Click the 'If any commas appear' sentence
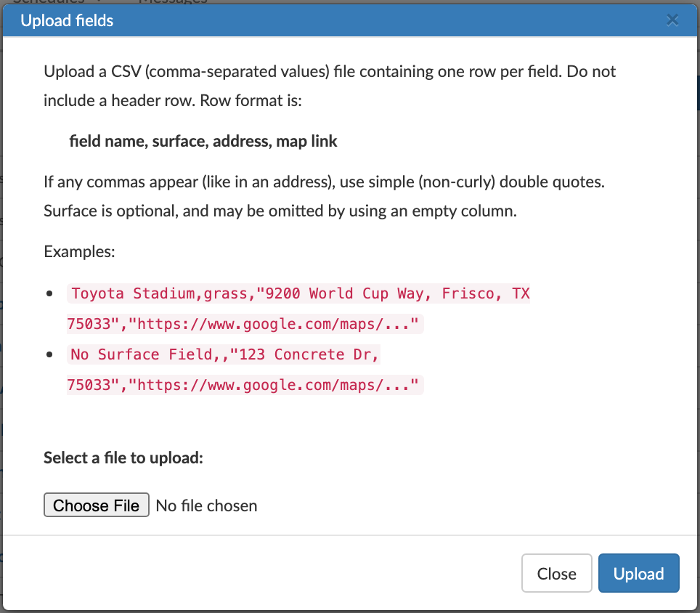This screenshot has width=700, height=613. click(x=324, y=182)
